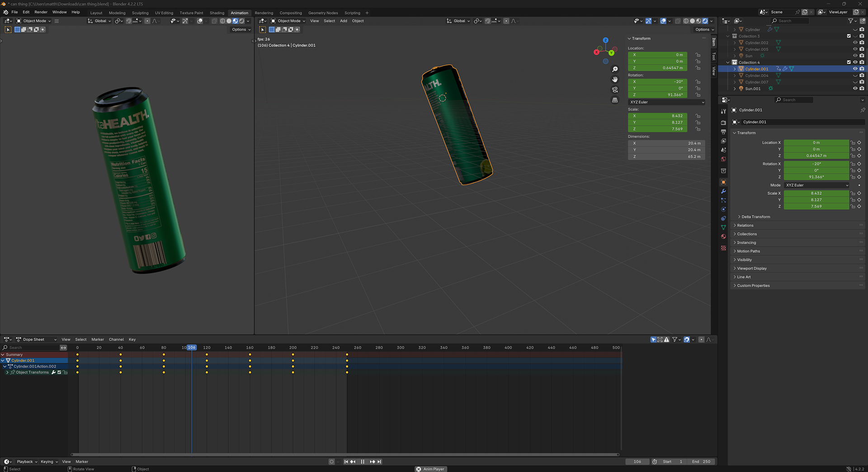
Task: Jump to the next keyframe button
Action: (x=373, y=462)
